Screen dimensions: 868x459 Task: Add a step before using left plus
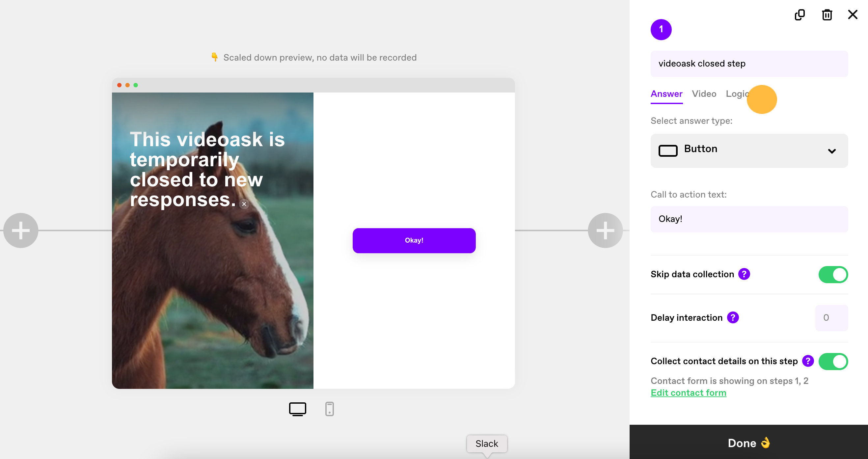21,230
